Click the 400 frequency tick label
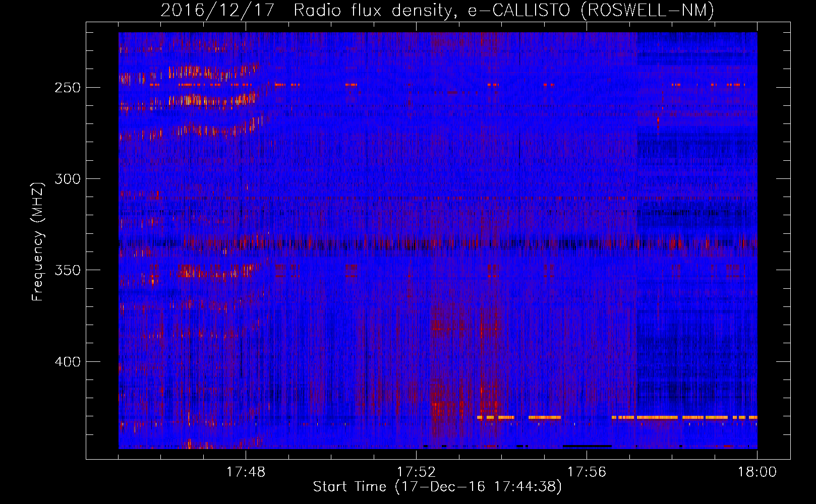The image size is (816, 504). tap(68, 362)
